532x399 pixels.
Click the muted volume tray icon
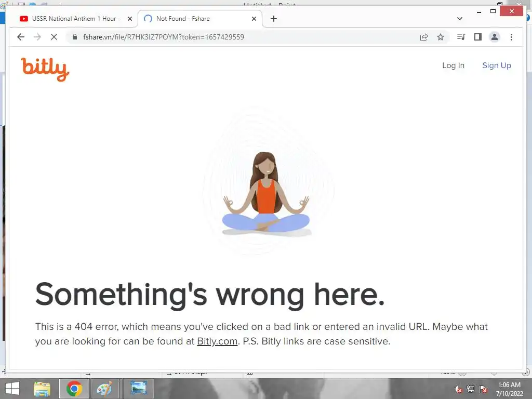click(458, 389)
